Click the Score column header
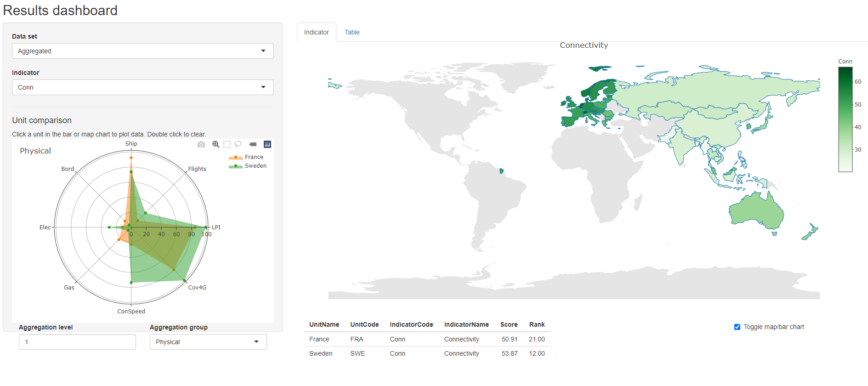868x386 pixels. tap(509, 324)
